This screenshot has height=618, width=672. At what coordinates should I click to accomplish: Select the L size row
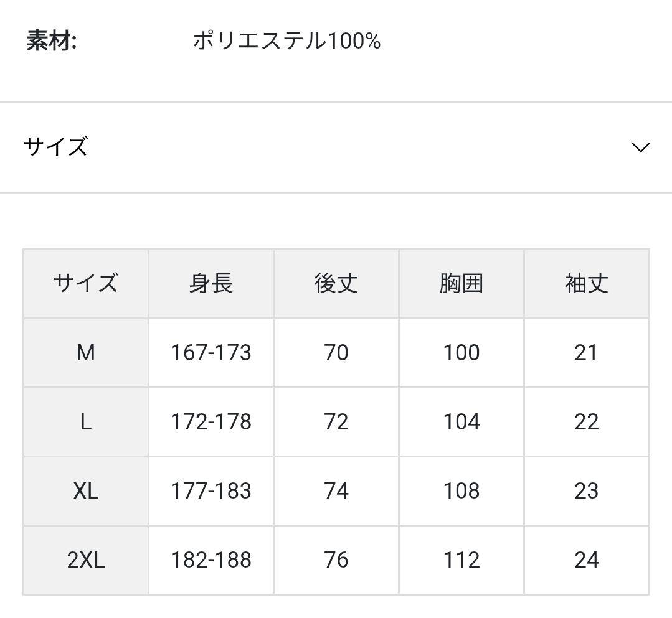pos(85,422)
